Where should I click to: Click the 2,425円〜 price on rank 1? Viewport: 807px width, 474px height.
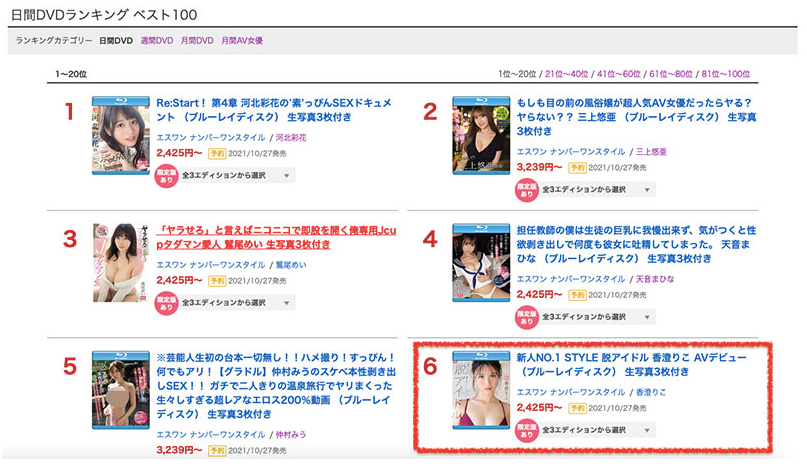point(179,153)
